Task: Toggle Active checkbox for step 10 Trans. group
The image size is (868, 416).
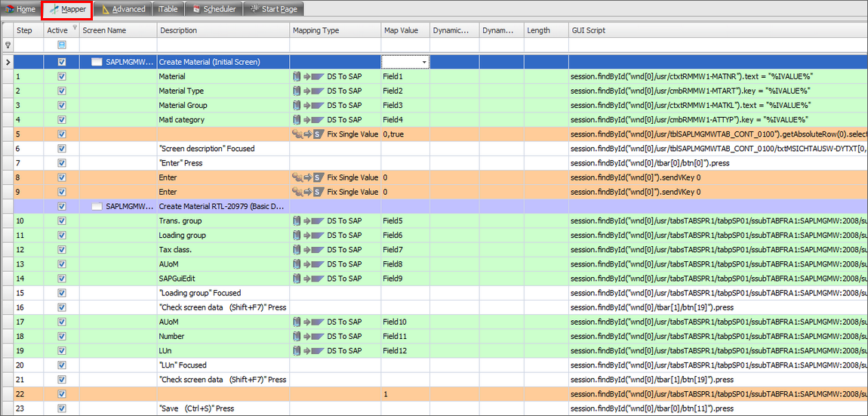Action: pyautogui.click(x=62, y=220)
